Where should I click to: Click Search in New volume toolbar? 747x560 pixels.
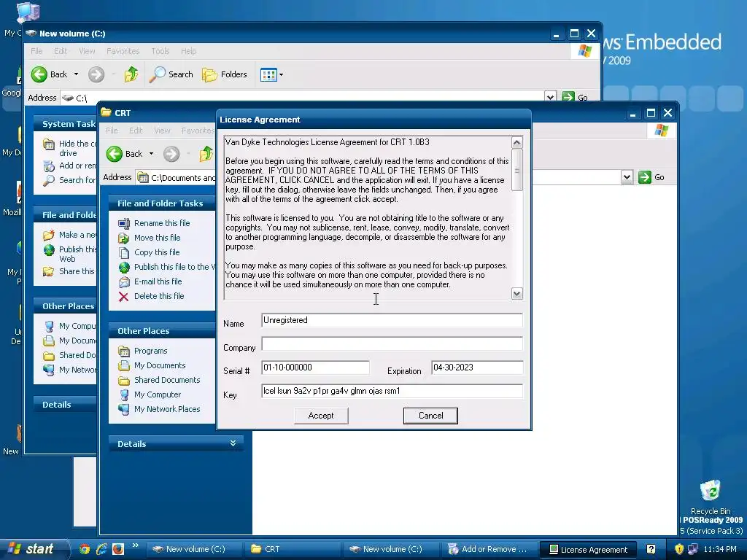(x=171, y=74)
